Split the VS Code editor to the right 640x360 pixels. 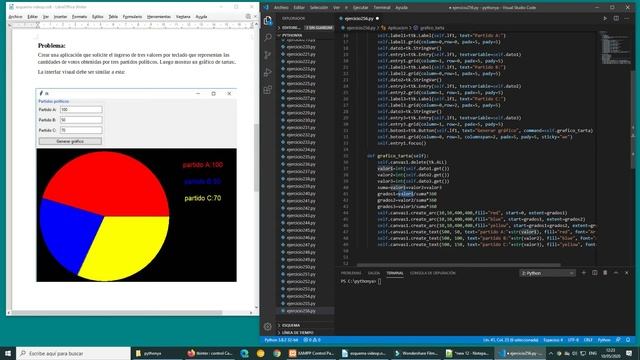tap(616, 18)
